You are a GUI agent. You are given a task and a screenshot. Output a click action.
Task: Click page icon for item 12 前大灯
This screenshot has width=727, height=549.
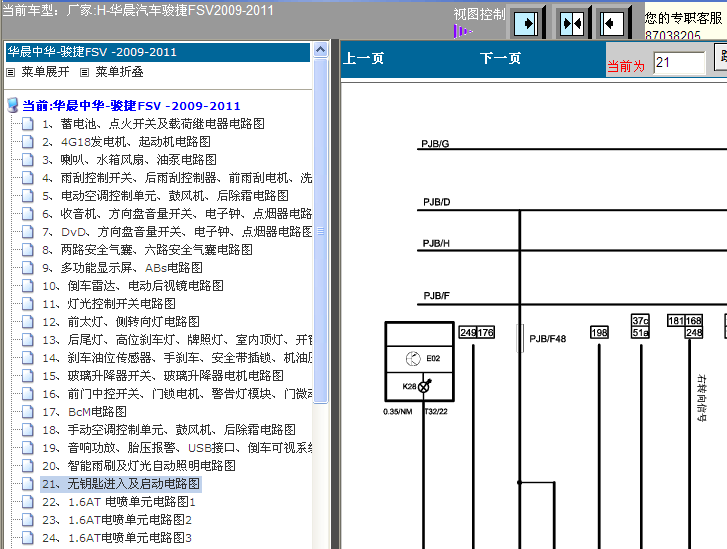(x=28, y=322)
